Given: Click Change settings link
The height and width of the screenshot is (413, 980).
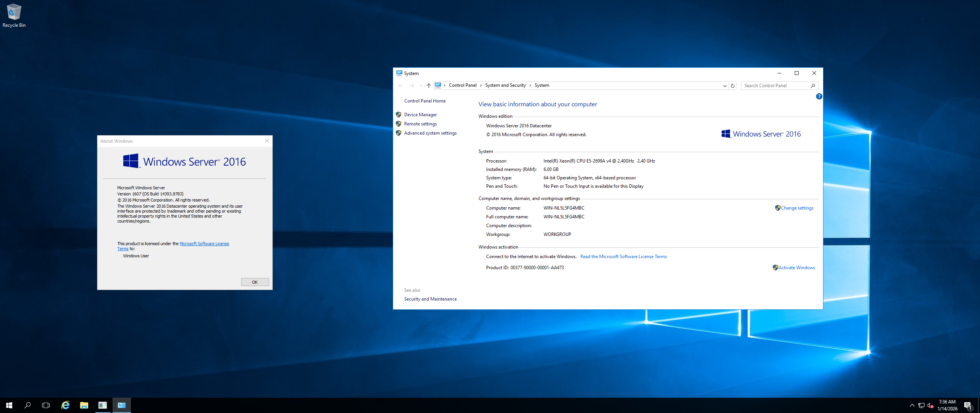Looking at the screenshot, I should tap(797, 208).
